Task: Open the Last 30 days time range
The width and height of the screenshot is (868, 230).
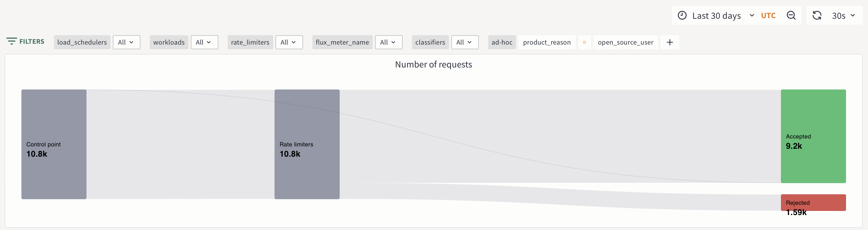Action: click(x=716, y=16)
